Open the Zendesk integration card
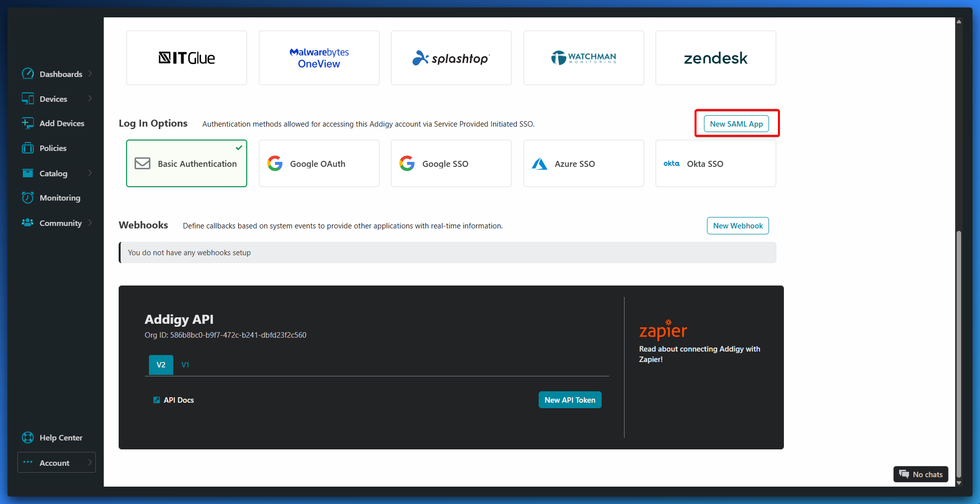 [716, 58]
